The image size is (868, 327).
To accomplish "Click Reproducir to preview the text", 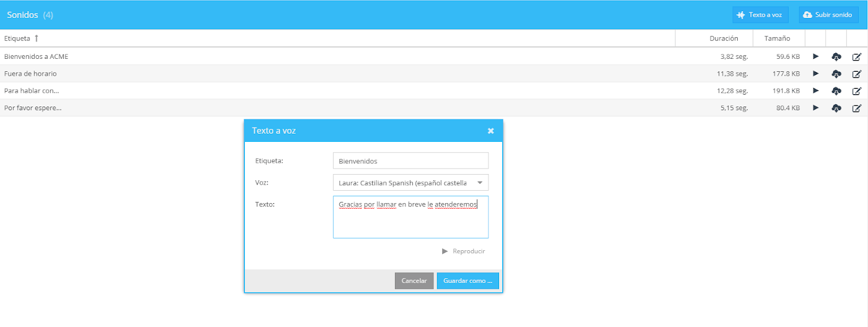I will [463, 251].
